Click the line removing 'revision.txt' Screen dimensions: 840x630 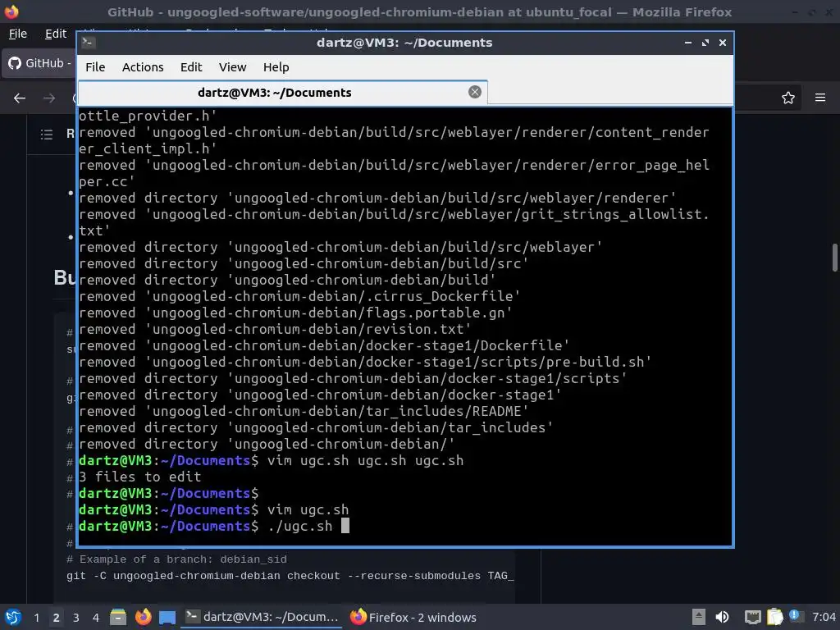(x=275, y=329)
